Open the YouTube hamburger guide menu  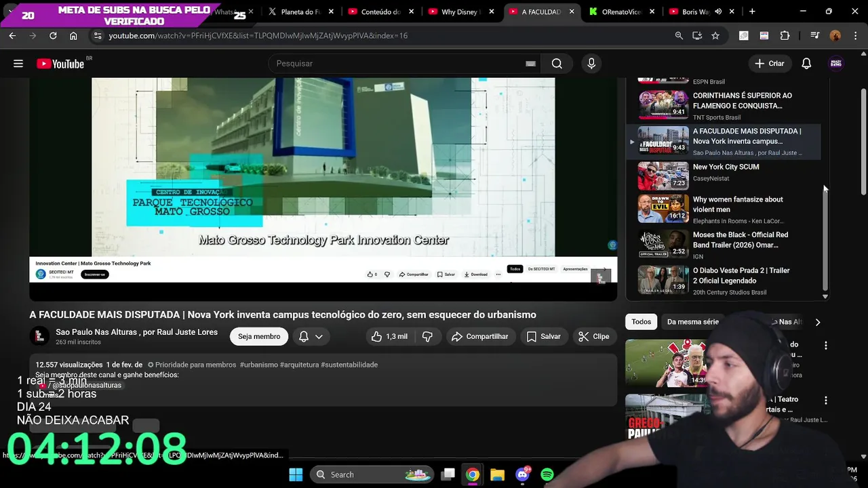18,64
